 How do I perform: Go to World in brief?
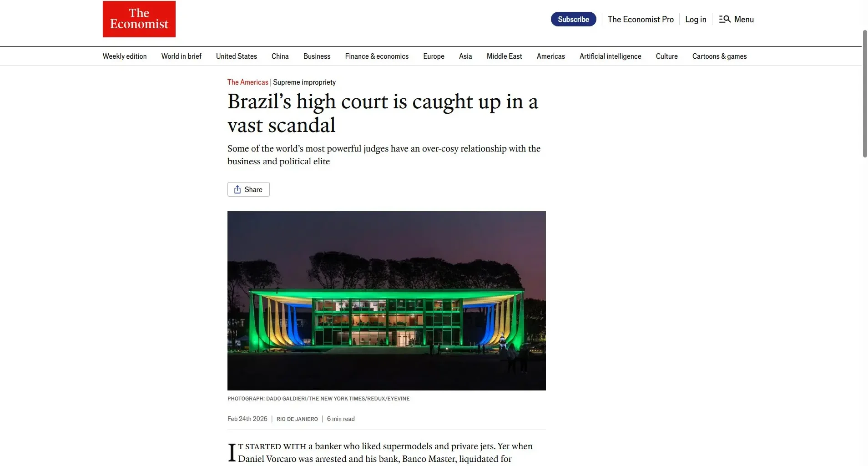pos(182,56)
